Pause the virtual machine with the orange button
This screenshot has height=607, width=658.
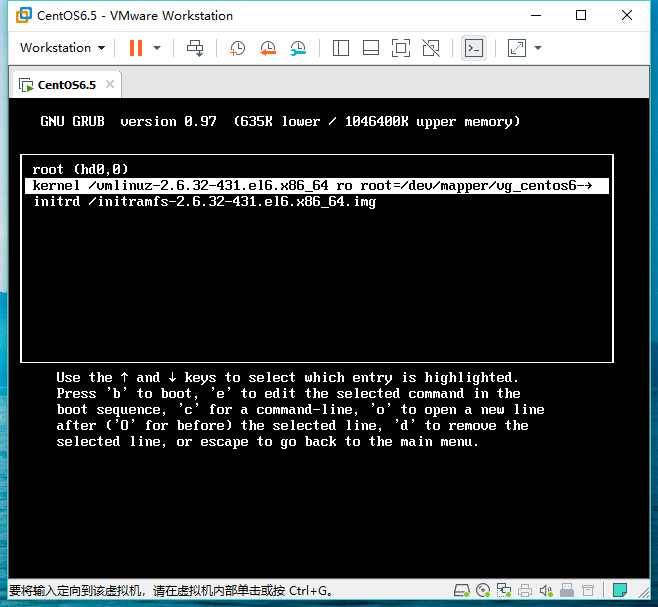[136, 48]
